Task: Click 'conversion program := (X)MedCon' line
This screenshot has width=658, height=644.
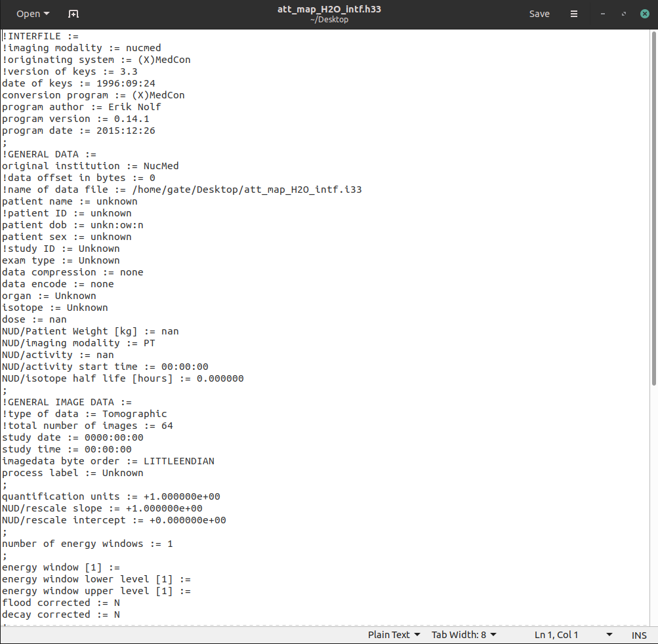Action: 93,95
